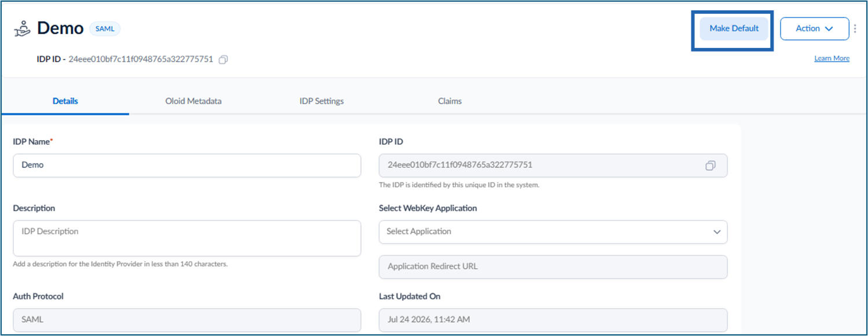Click the IDP Name input field
The image size is (868, 336).
click(187, 165)
